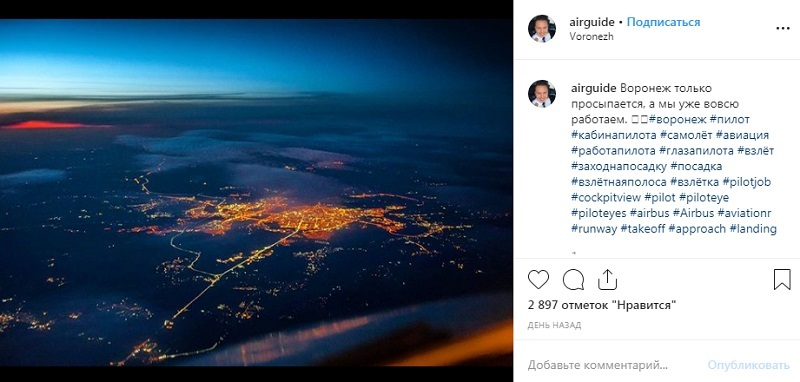This screenshot has height=382, width=800.
Task: Click the Опубликовать post comment button
Action: click(748, 365)
